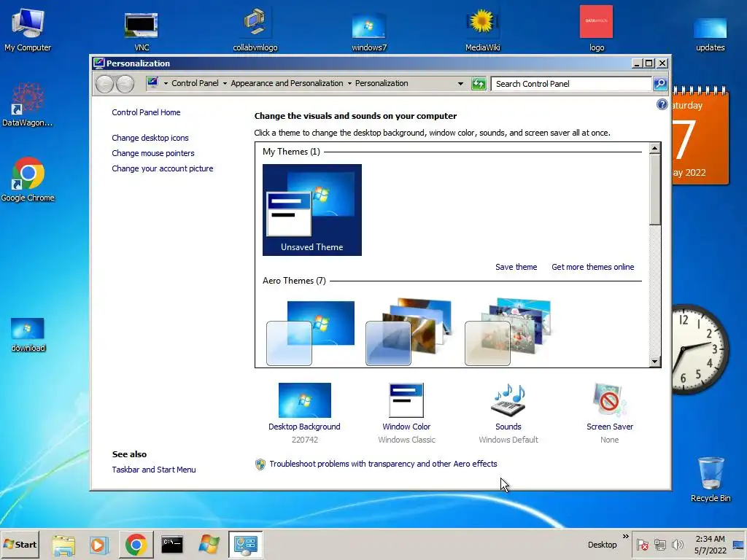Select the VNC desktop icon
This screenshot has height=560, width=747.
(x=142, y=31)
